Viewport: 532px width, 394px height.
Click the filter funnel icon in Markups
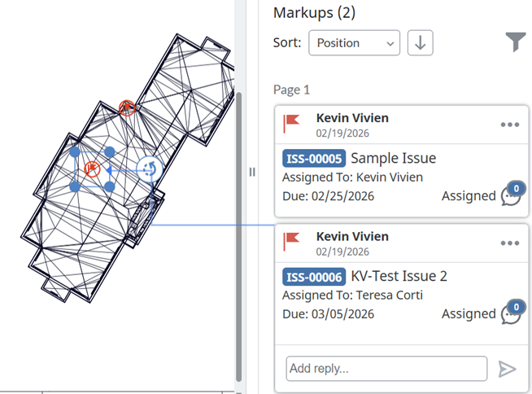(x=515, y=42)
